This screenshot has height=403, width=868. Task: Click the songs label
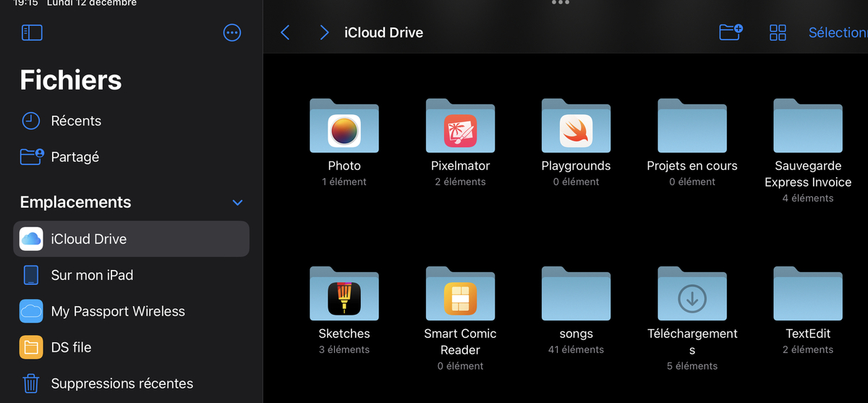click(576, 334)
